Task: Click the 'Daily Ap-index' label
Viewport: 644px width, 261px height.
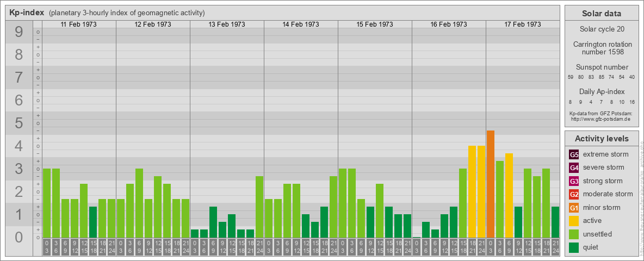Action: (602, 91)
